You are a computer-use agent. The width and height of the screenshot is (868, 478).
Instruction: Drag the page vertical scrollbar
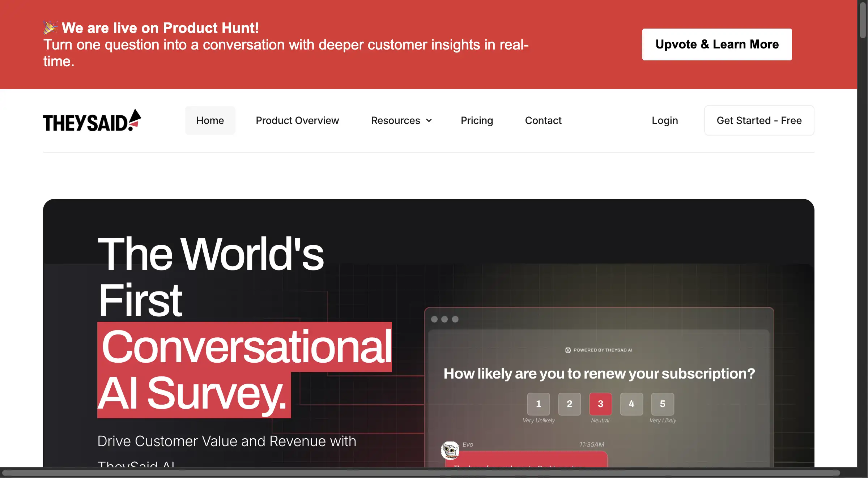point(861,27)
